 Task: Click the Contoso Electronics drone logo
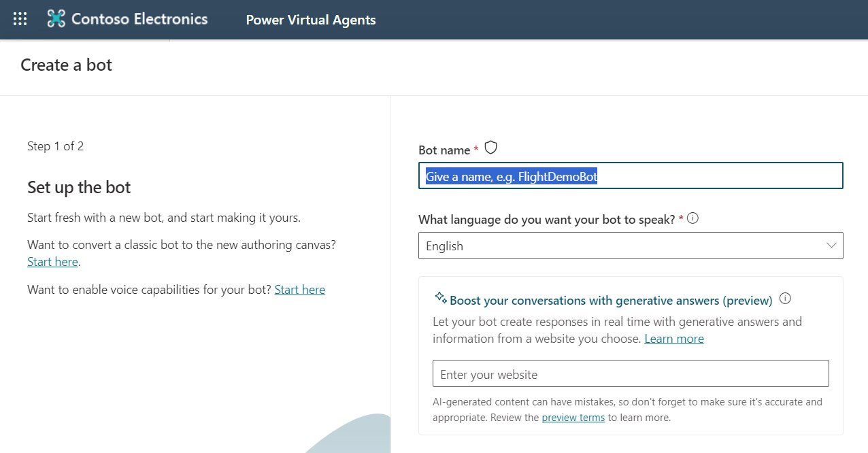(x=56, y=19)
